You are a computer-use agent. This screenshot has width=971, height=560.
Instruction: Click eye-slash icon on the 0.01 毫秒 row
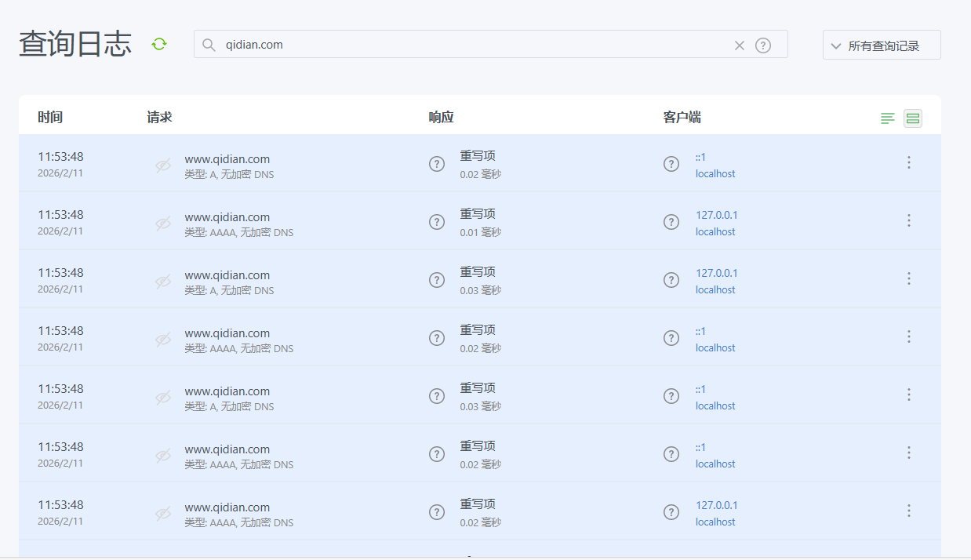click(x=163, y=224)
